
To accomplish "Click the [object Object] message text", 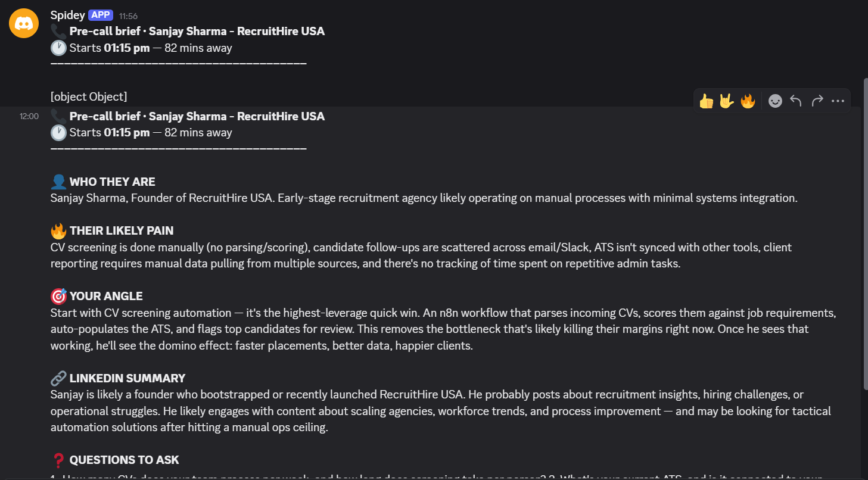I will [x=89, y=96].
